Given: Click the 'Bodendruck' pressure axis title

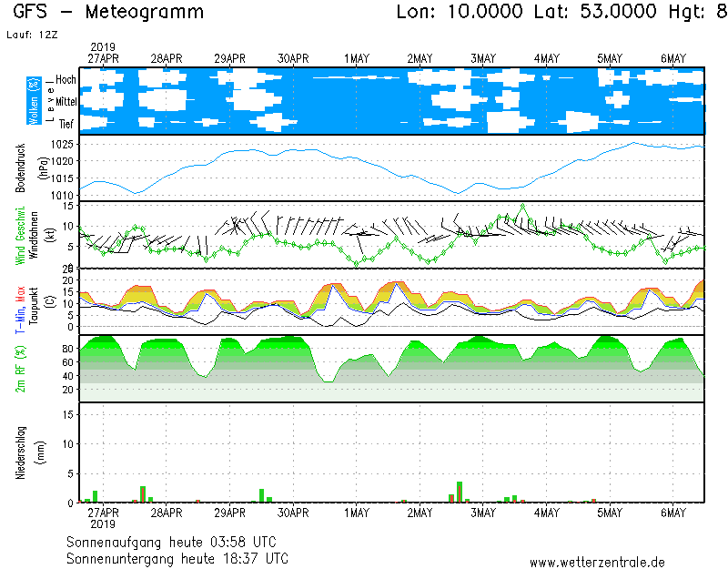Looking at the screenshot, I should coord(20,168).
